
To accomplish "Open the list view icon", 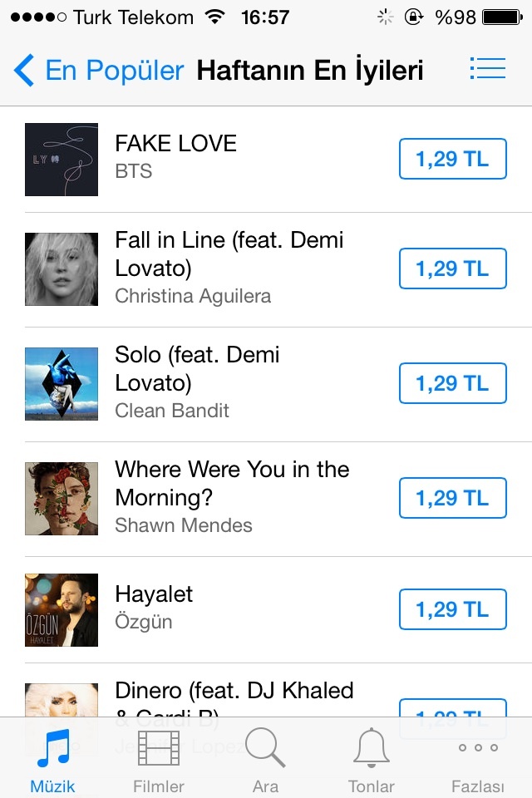I will [487, 69].
